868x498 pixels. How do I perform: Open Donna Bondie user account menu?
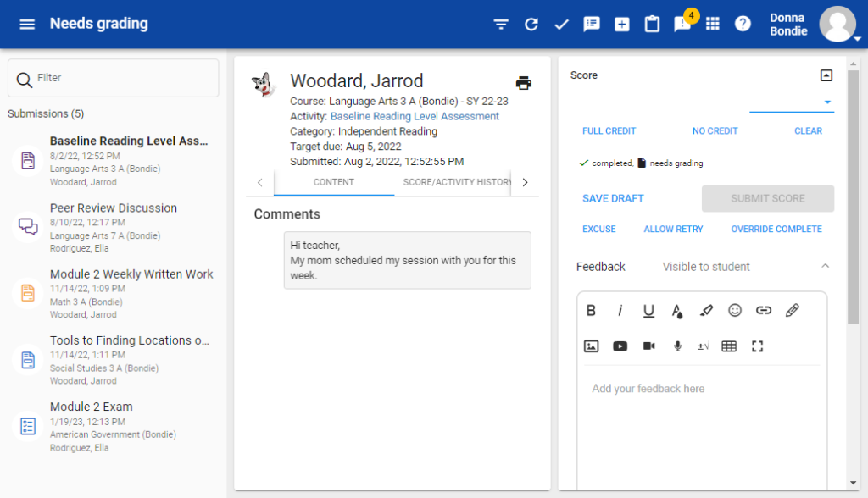pyautogui.click(x=837, y=24)
